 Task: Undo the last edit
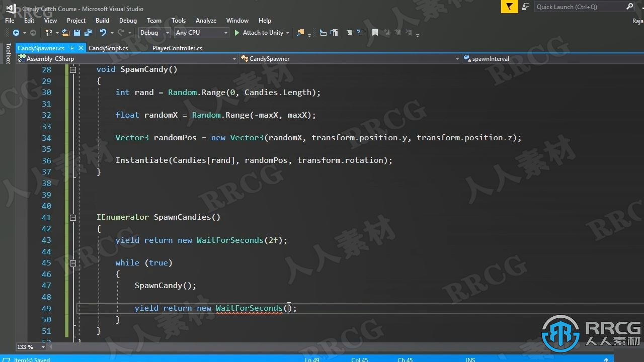103,33
